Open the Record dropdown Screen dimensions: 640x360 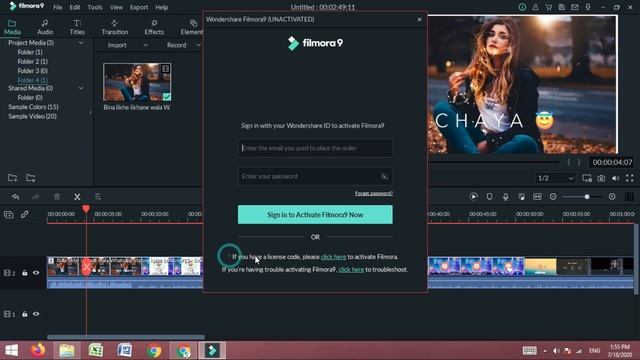click(x=198, y=45)
